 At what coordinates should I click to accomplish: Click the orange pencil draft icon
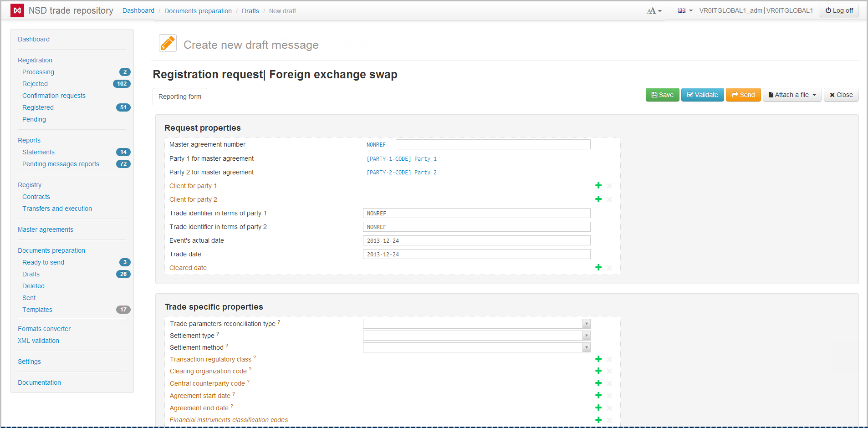click(168, 43)
